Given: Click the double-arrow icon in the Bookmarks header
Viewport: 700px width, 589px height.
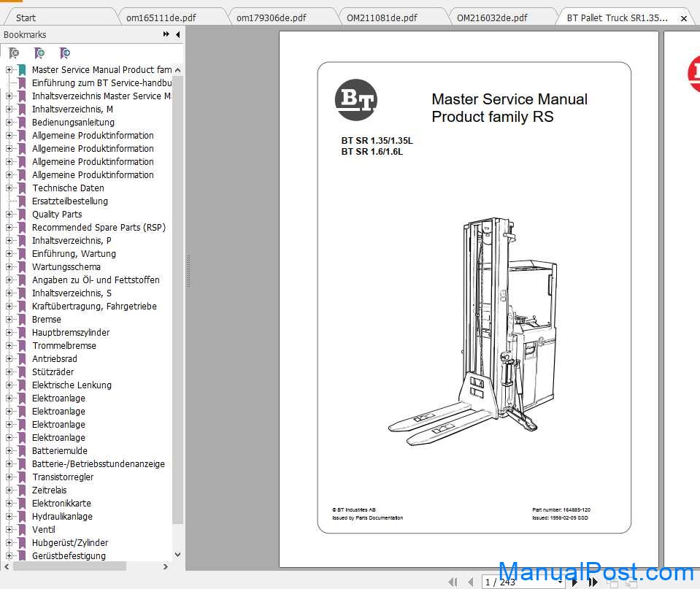Looking at the screenshot, I should 166,34.
